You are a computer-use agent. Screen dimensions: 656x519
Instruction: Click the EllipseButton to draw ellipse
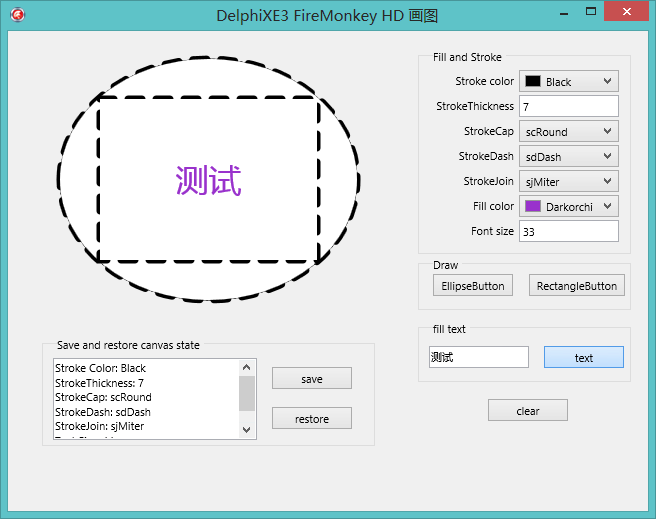(x=473, y=286)
